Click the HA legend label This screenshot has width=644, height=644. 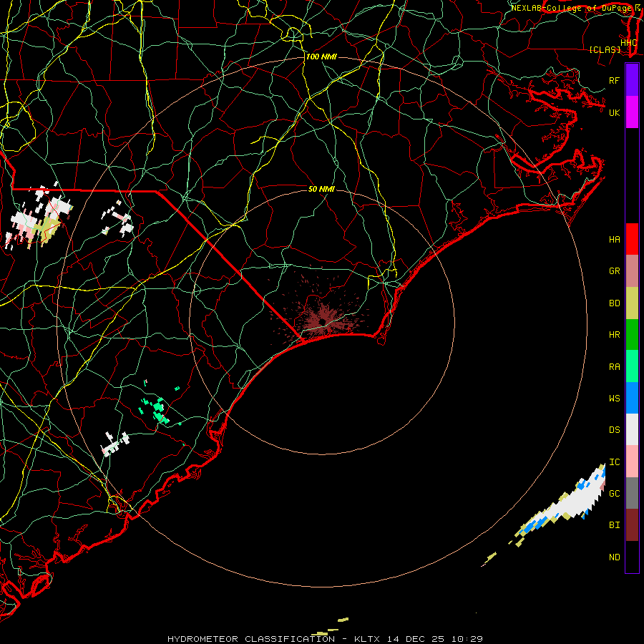(x=614, y=240)
